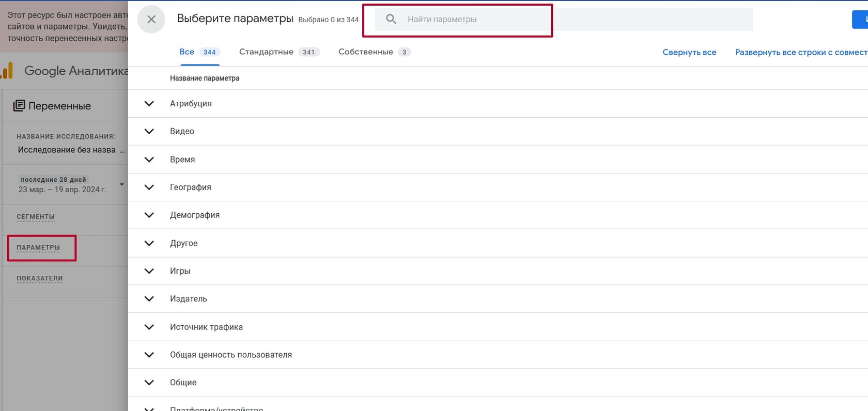Select the 'География' row label

click(x=191, y=187)
